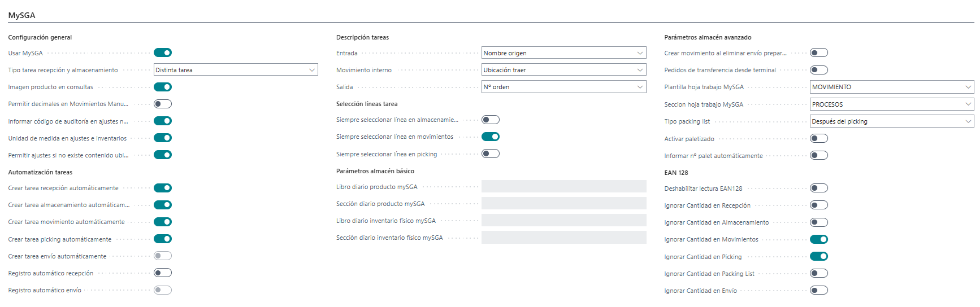Click the Automatización tareas group title
This screenshot has height=307, width=980.
40,172
